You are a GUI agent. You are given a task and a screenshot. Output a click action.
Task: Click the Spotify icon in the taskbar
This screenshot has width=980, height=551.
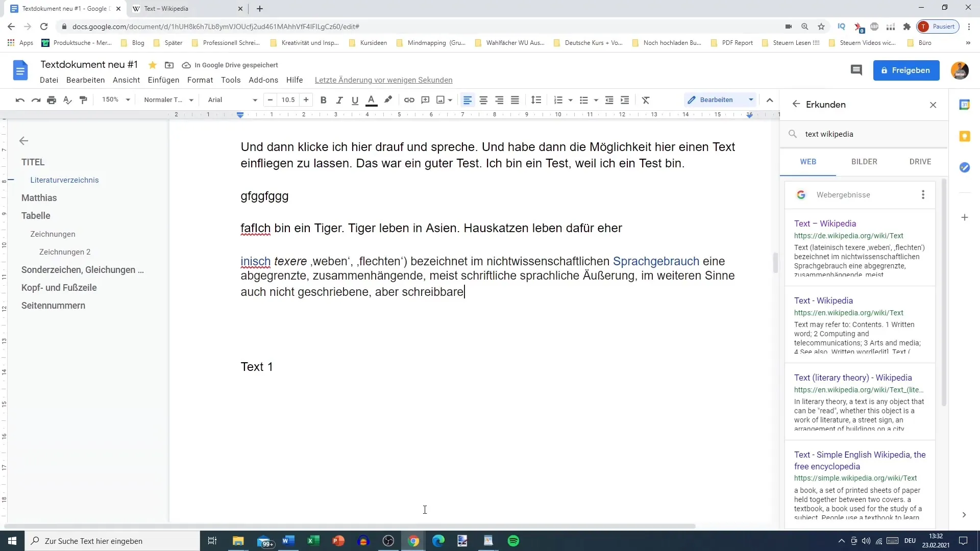[514, 541]
